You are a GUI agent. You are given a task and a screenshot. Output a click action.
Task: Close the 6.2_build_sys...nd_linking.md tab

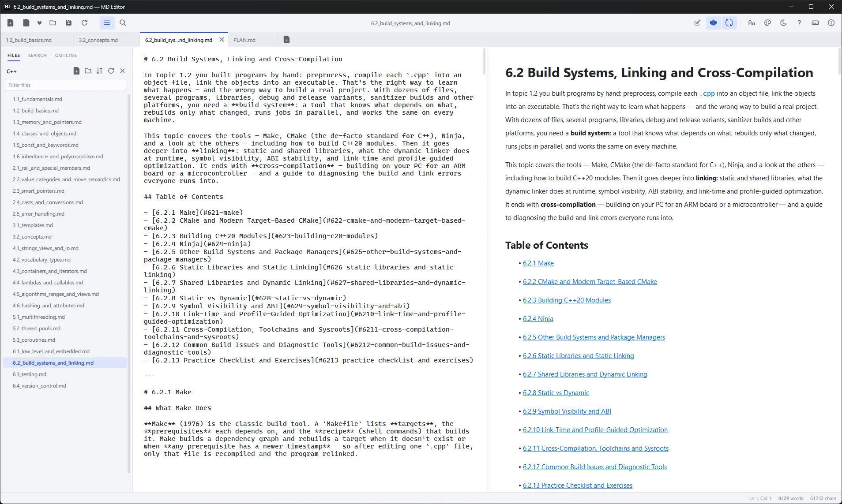[x=222, y=40]
